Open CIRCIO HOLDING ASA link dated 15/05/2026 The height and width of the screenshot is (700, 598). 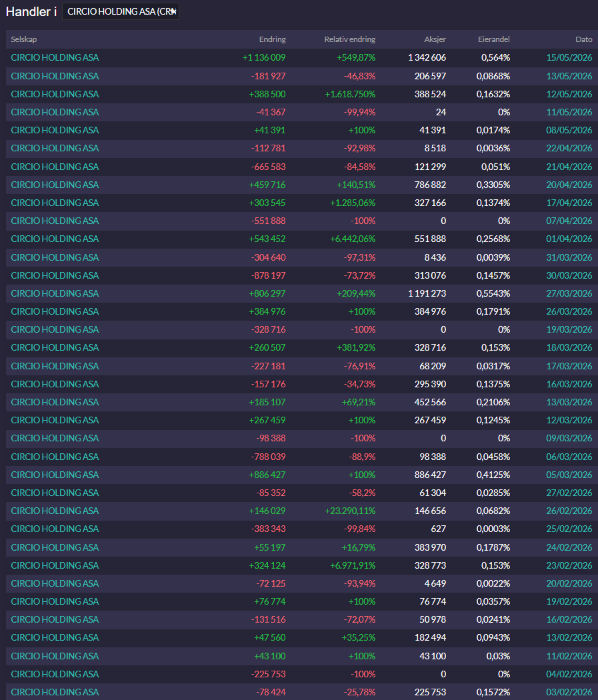55,57
